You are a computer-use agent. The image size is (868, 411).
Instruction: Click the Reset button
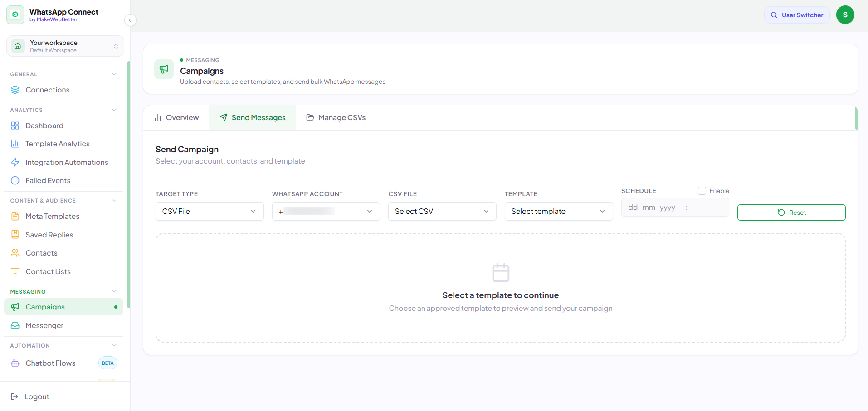(x=791, y=213)
